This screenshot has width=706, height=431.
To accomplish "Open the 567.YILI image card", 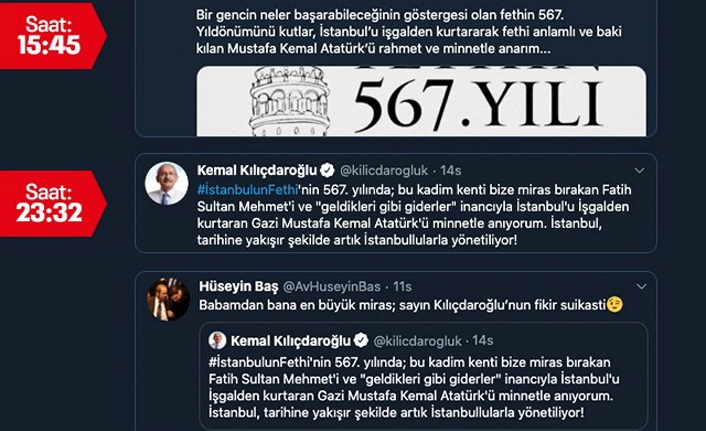I will point(421,101).
